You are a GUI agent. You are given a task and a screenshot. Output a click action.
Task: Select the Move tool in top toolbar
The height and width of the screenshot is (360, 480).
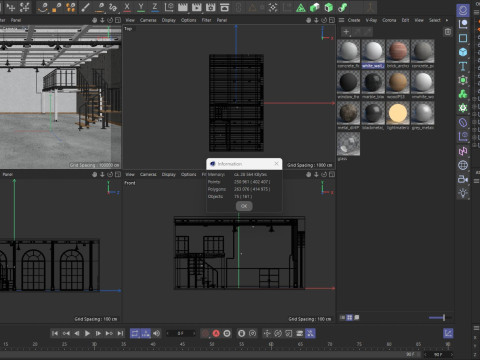click(x=11, y=7)
